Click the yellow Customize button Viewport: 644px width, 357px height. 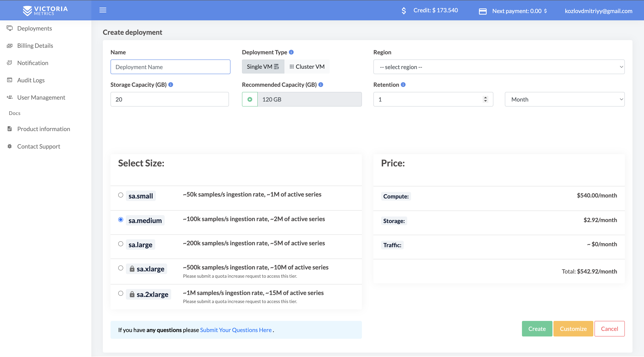coord(573,329)
